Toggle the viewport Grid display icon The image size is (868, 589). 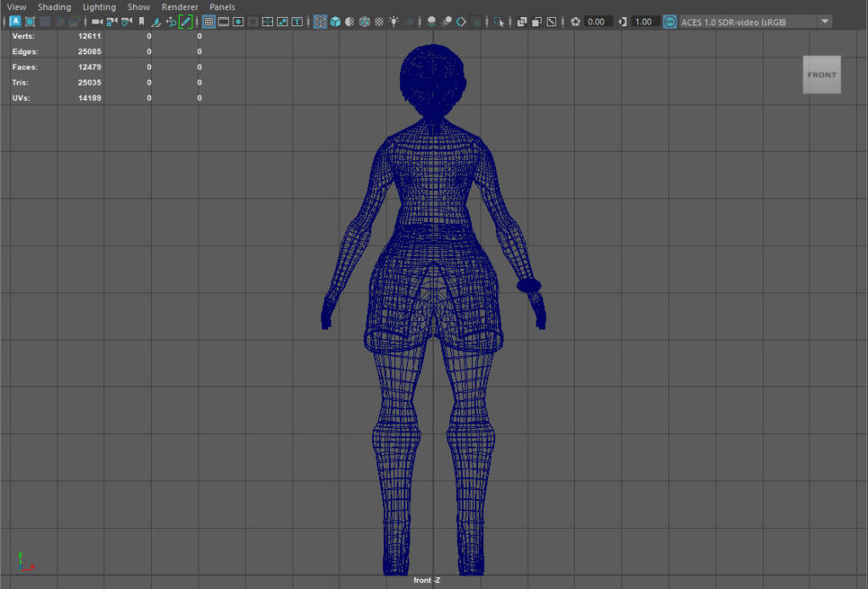(209, 21)
